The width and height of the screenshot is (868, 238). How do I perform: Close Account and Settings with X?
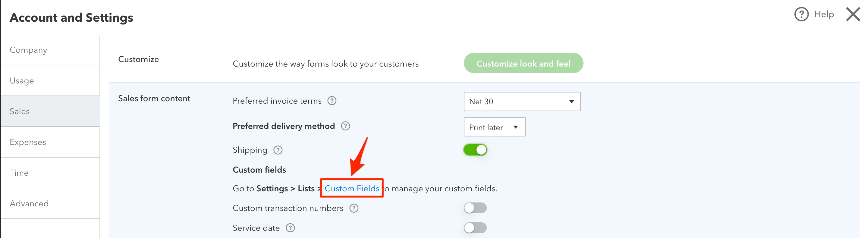pyautogui.click(x=853, y=14)
